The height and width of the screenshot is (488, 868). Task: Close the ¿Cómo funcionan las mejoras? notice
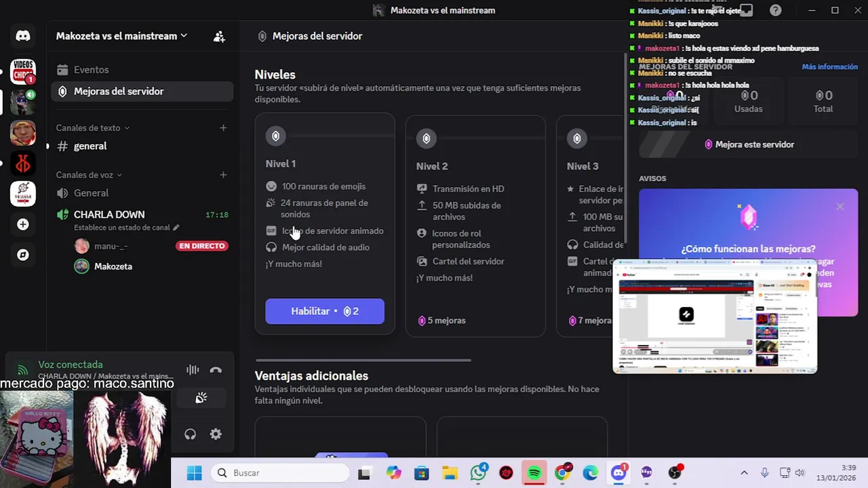tap(840, 207)
